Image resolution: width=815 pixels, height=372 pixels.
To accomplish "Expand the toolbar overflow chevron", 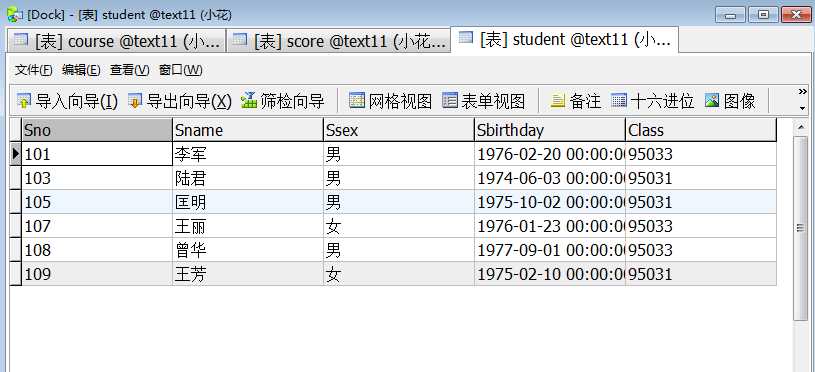I will coord(803,91).
